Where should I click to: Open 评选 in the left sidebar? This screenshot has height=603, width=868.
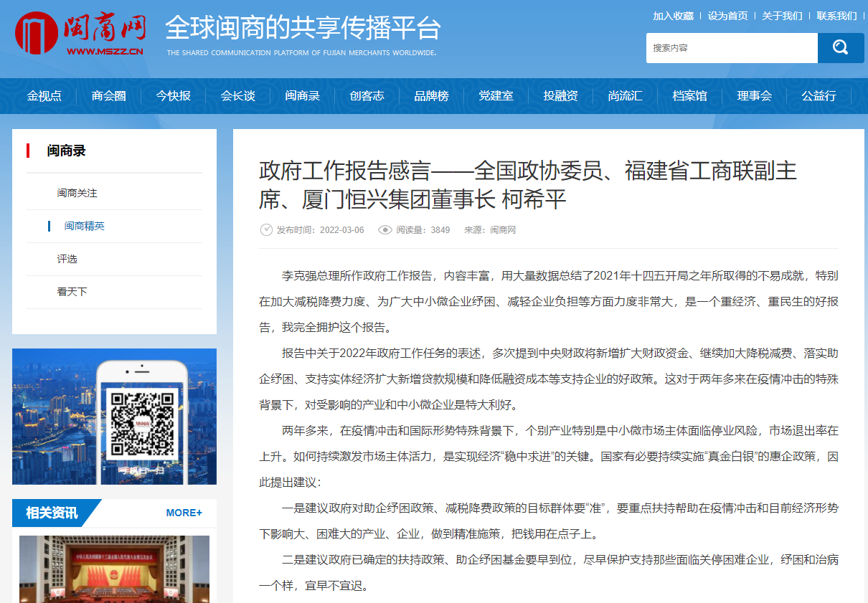click(67, 260)
